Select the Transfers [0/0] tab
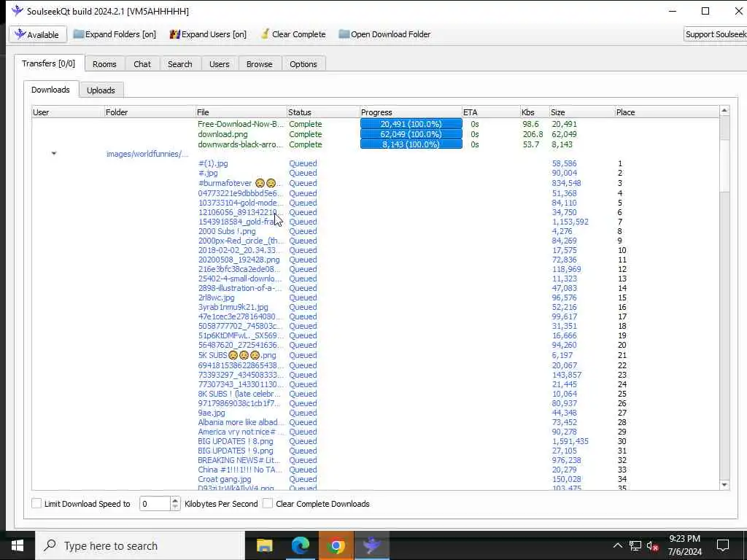The width and height of the screenshot is (747, 560). (x=49, y=63)
